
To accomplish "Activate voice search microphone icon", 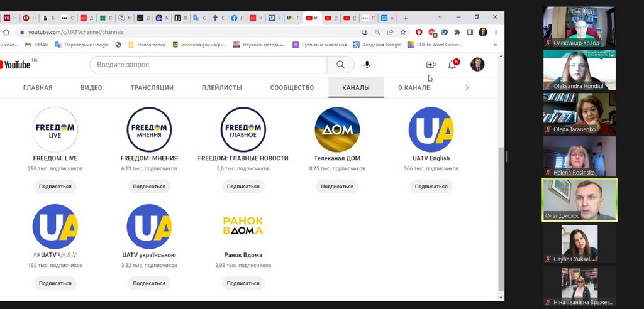I will 367,65.
